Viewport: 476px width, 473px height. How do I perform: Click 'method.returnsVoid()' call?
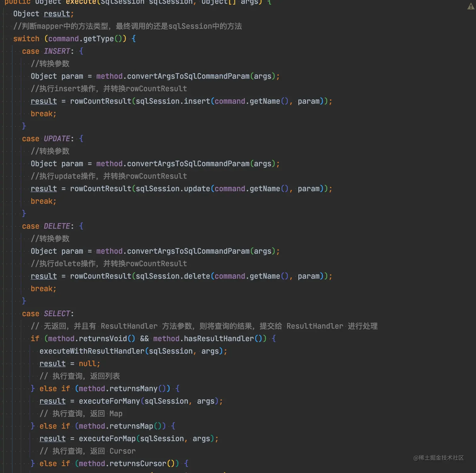pos(92,338)
